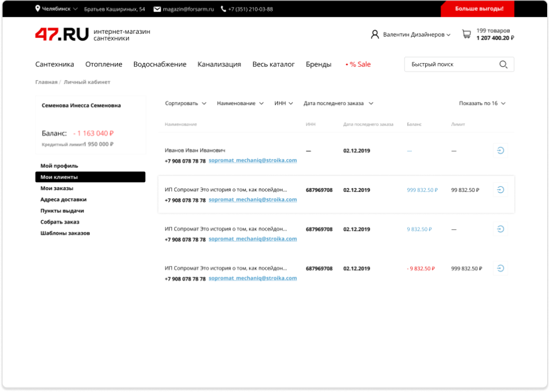The width and height of the screenshot is (550, 392).
Task: Click the search magnifier icon
Action: pyautogui.click(x=503, y=64)
